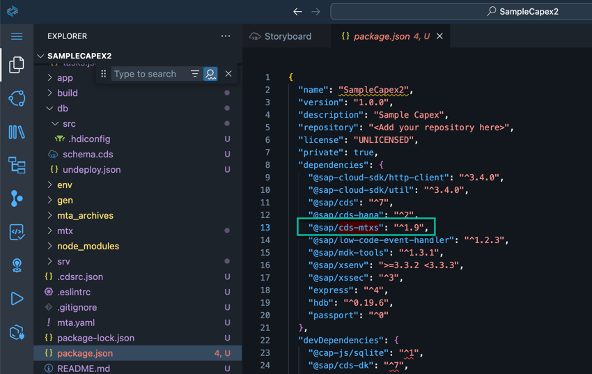This screenshot has height=374, width=592.
Task: Open the undeploy.json file
Action: [91, 170]
